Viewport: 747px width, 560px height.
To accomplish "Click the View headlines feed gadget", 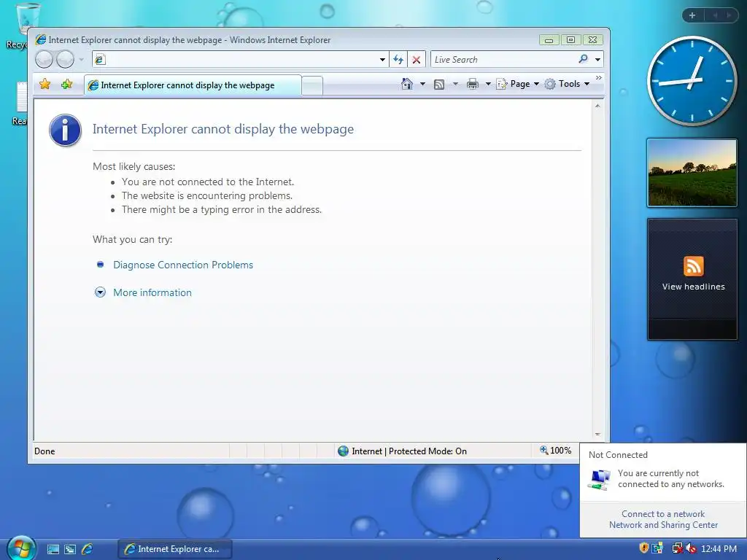I will coord(693,279).
